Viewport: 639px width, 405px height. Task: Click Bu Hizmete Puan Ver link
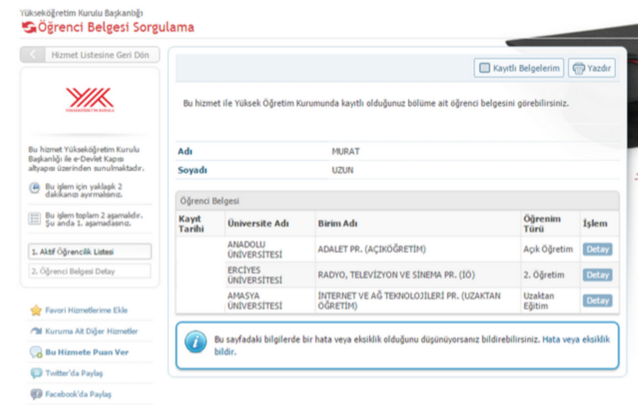87,352
